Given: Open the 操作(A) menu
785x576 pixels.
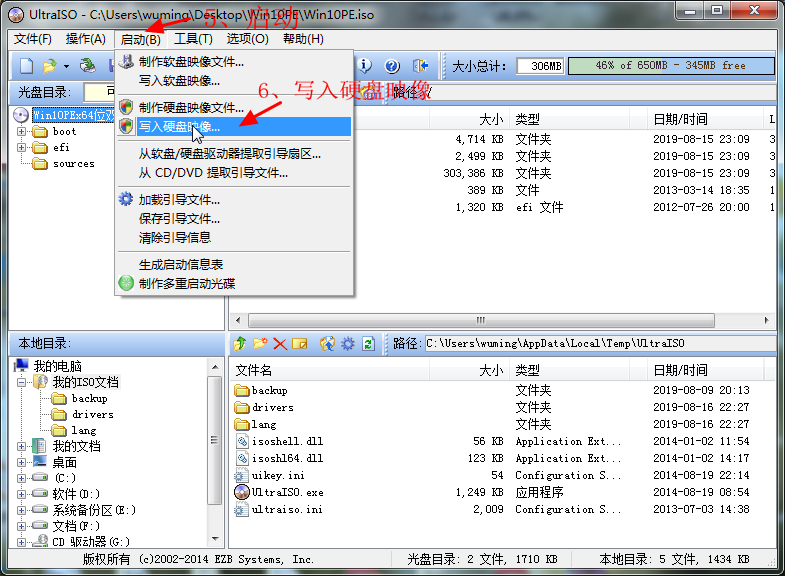Looking at the screenshot, I should point(86,39).
